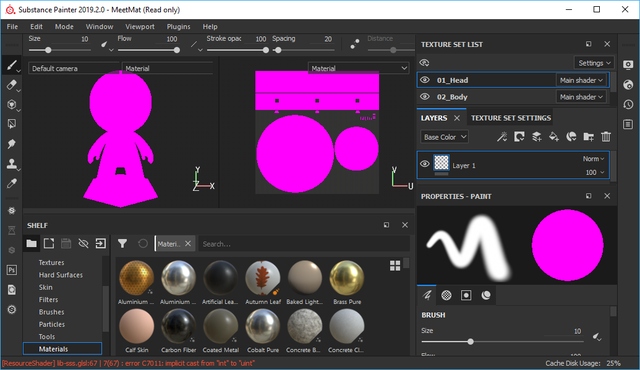
Task: Select the Polygon Fill tool
Action: point(11,124)
